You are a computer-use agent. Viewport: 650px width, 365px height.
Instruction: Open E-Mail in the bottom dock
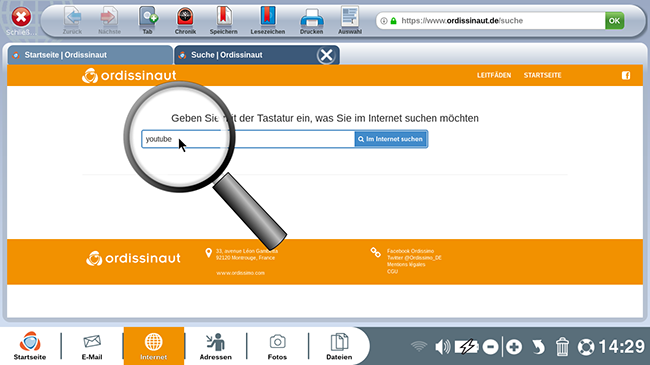click(x=92, y=346)
